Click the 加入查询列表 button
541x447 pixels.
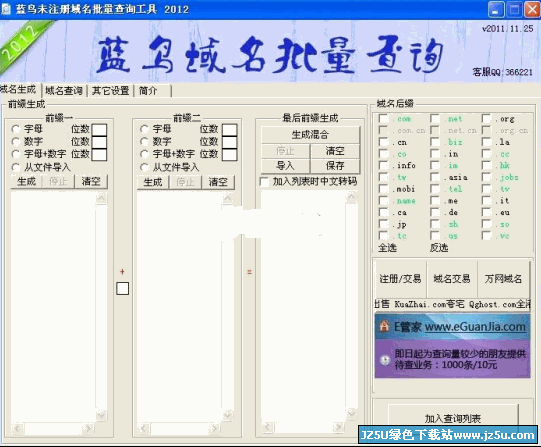[453, 418]
